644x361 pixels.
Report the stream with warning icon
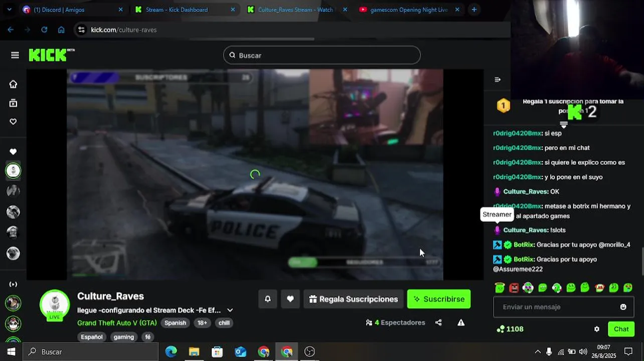pyautogui.click(x=461, y=322)
